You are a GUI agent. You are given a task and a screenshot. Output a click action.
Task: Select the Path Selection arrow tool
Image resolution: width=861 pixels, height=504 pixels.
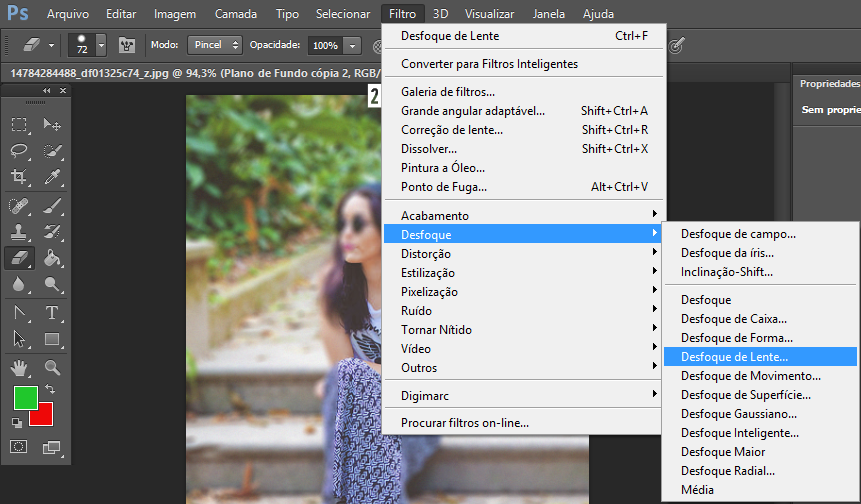point(19,339)
